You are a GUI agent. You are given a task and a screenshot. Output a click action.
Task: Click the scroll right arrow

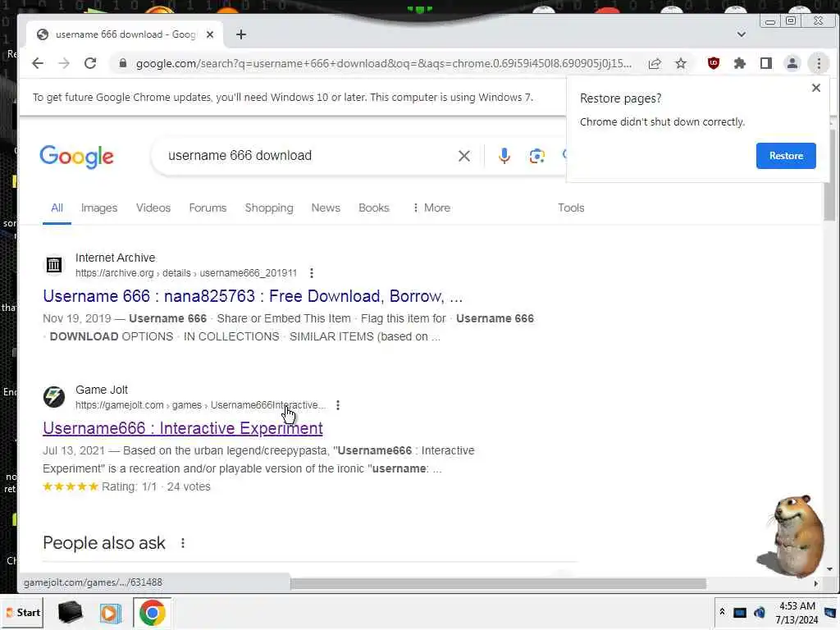pos(816,583)
